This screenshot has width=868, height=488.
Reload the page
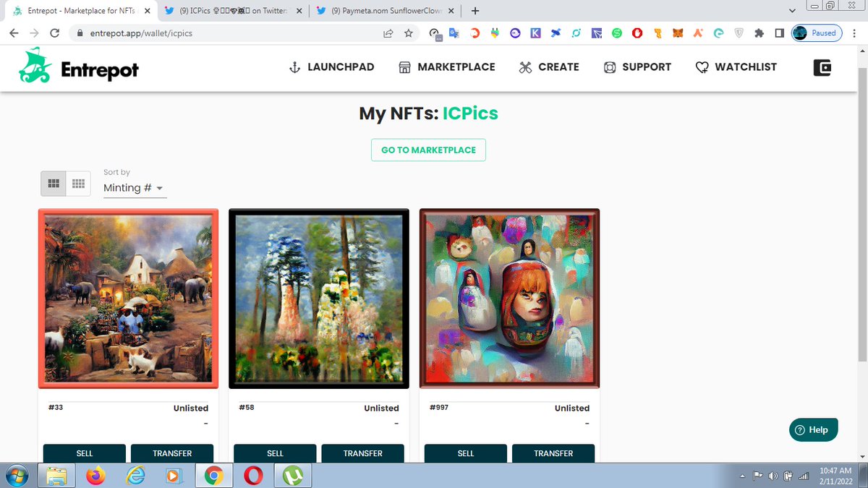[55, 33]
